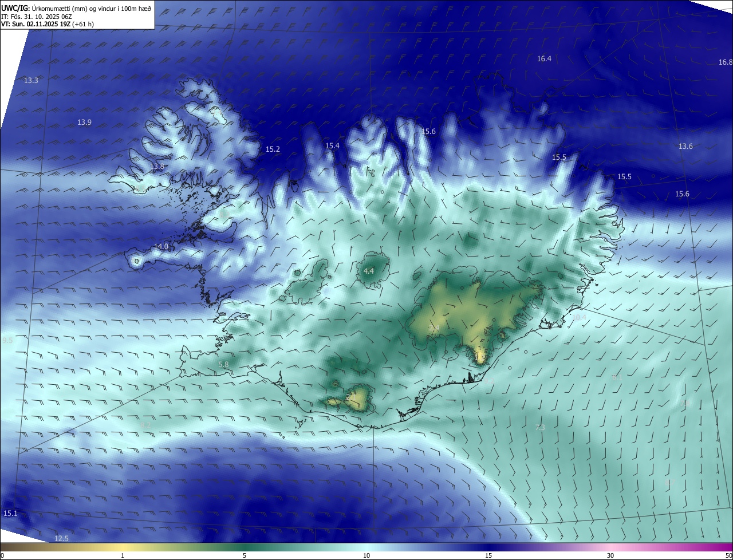Viewport: 733px width, 560px height.
Task: Click the 5.8 value on Reykjanes
Action: tap(223, 364)
